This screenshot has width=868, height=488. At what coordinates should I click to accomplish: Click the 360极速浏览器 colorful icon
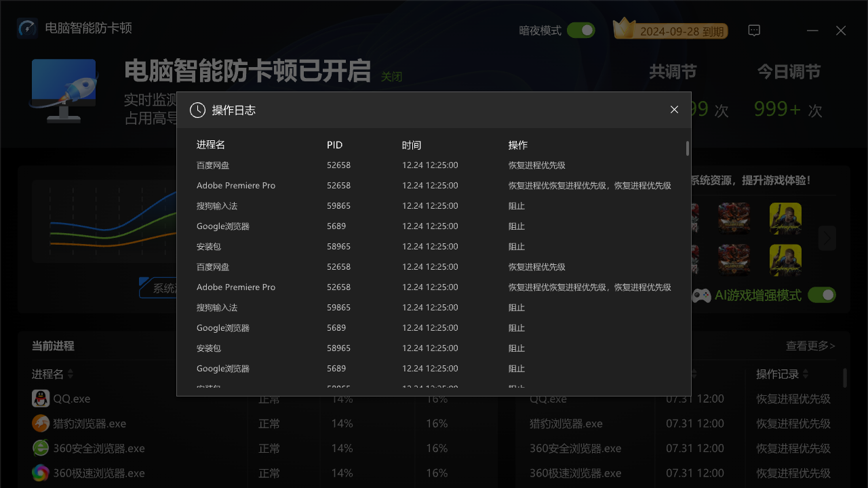40,472
